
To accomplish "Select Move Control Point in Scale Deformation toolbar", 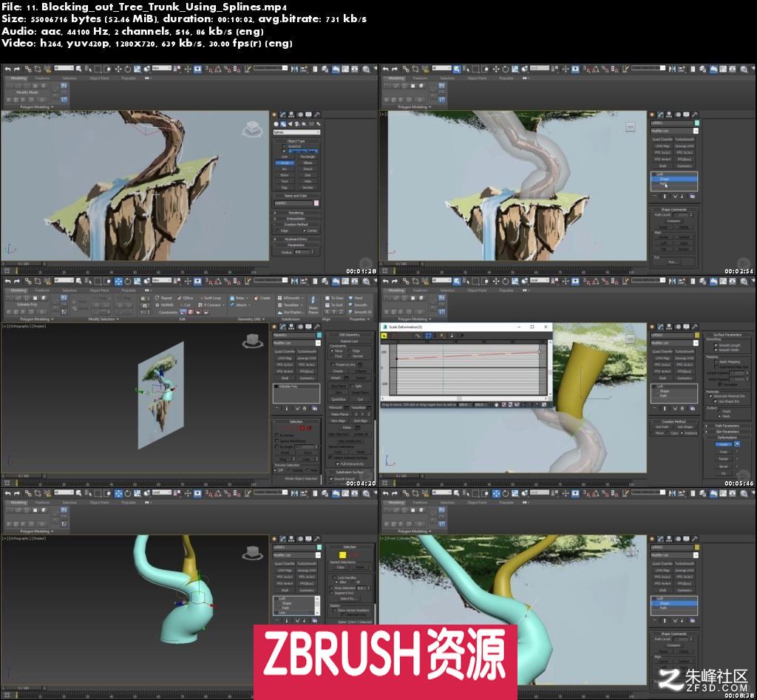I will (x=428, y=336).
